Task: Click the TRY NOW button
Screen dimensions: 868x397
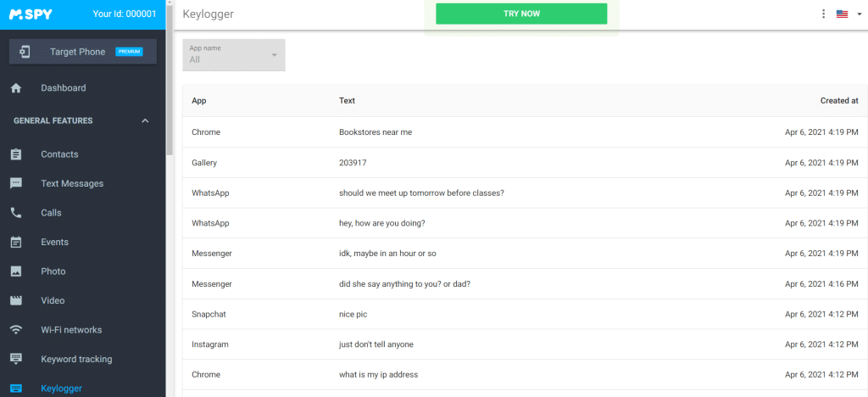Action: click(x=521, y=14)
